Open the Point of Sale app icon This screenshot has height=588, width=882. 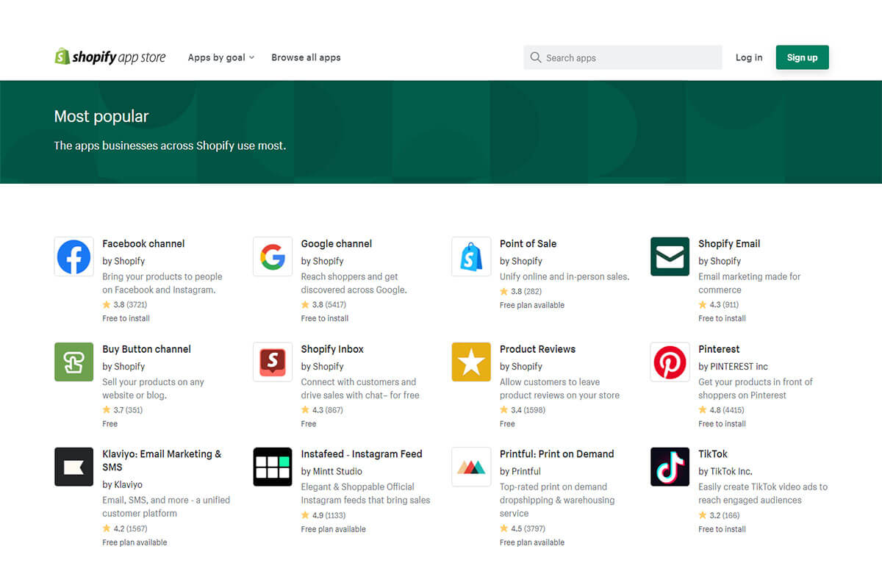pos(471,257)
